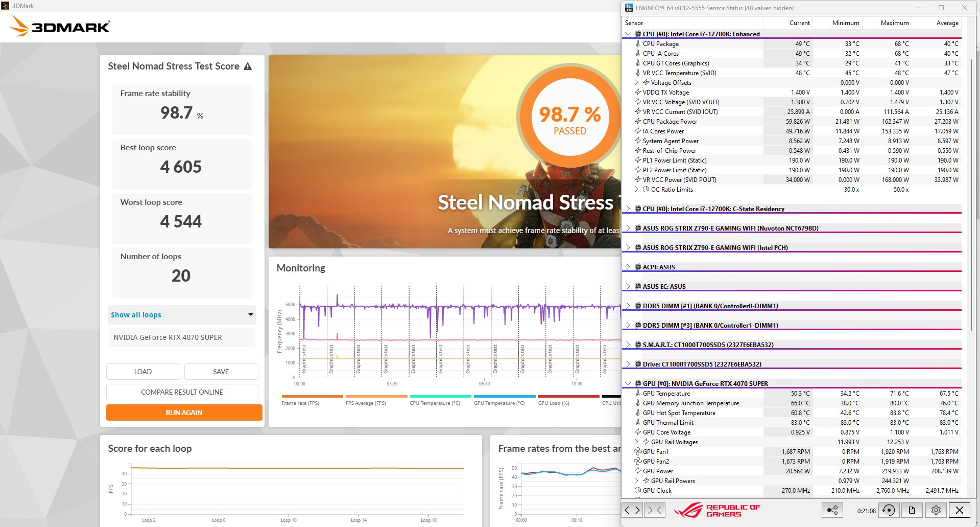Viewport: 980px width, 527px height.
Task: Expand the C-State Residency sensor group
Action: tap(628, 209)
